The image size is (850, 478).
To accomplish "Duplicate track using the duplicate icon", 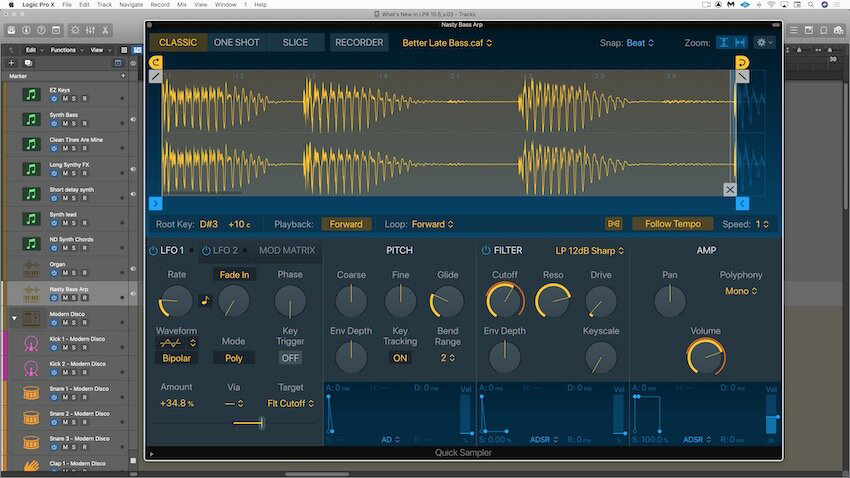I will 28,63.
